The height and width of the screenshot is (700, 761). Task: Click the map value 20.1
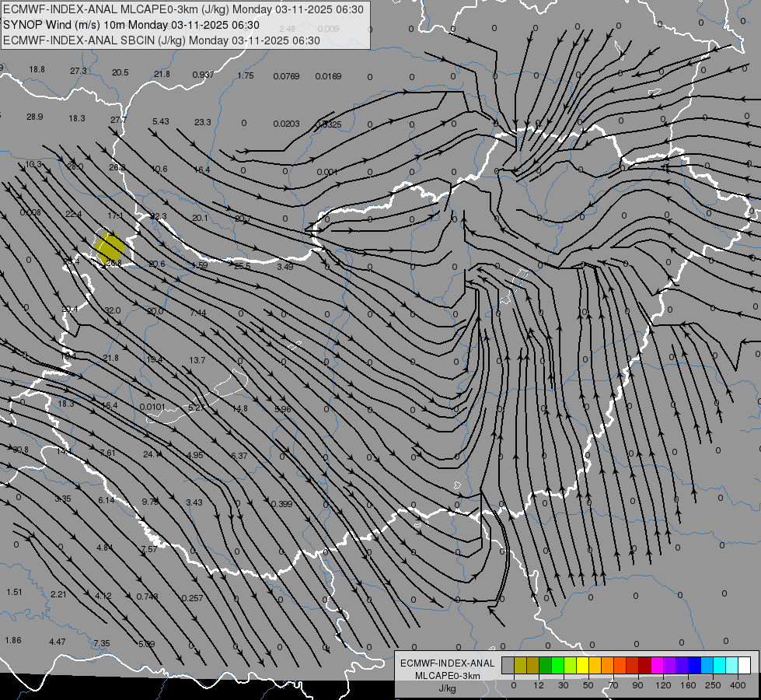(x=200, y=218)
